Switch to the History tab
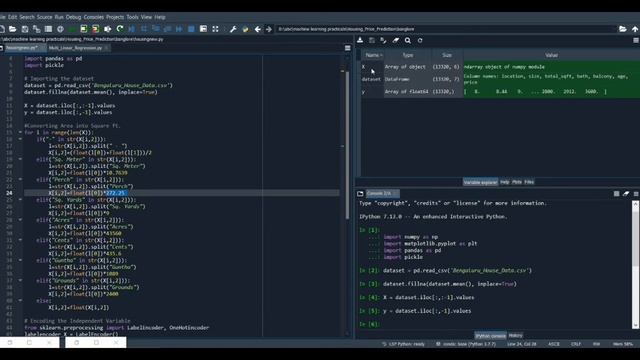Image resolution: width=640 pixels, height=360 pixels. pyautogui.click(x=516, y=336)
